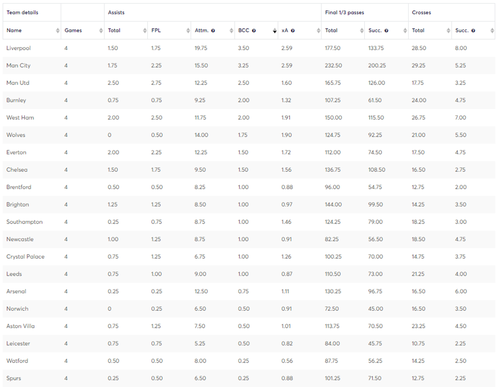The height and width of the screenshot is (387, 500).
Task: Select the Spurs team name
Action: point(14,378)
